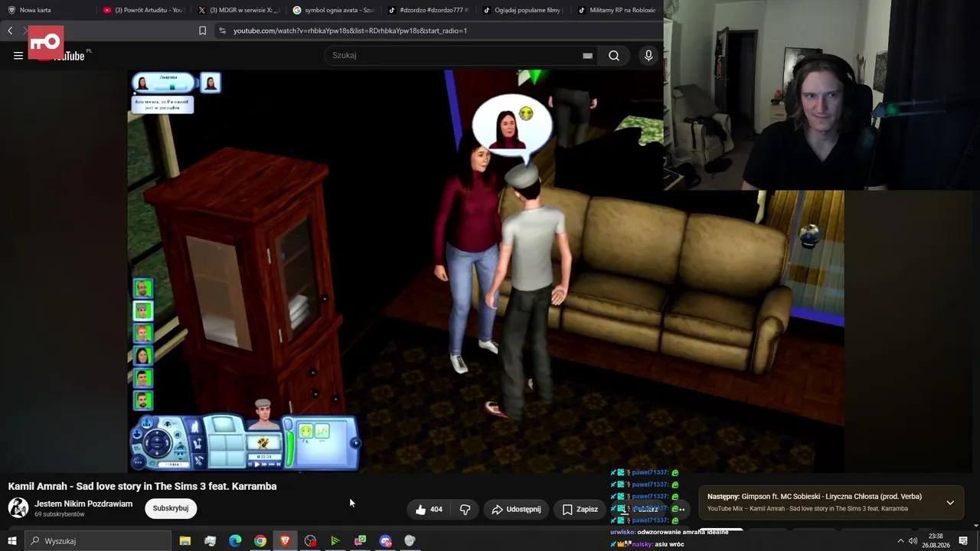
Task: Save video with the Zapisz button
Action: click(x=580, y=509)
